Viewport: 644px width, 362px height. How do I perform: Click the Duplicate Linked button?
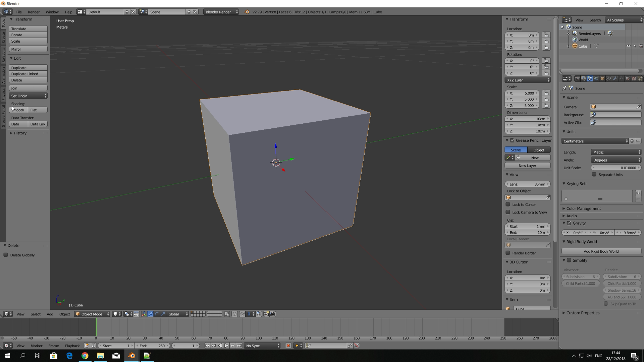coord(28,74)
